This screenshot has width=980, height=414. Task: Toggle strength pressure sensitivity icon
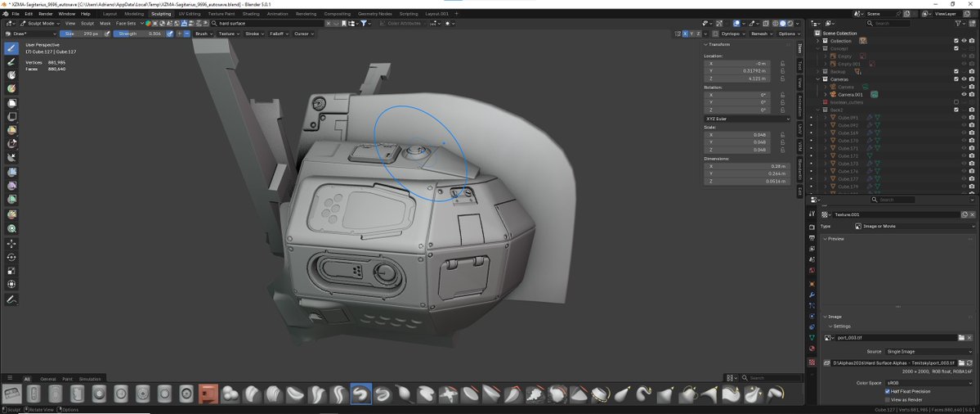(169, 34)
